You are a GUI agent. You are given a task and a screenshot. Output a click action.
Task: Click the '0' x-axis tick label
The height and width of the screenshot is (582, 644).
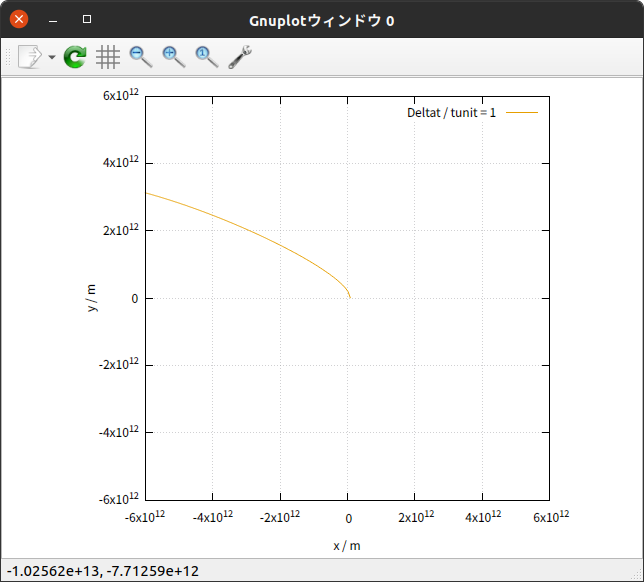pyautogui.click(x=349, y=519)
